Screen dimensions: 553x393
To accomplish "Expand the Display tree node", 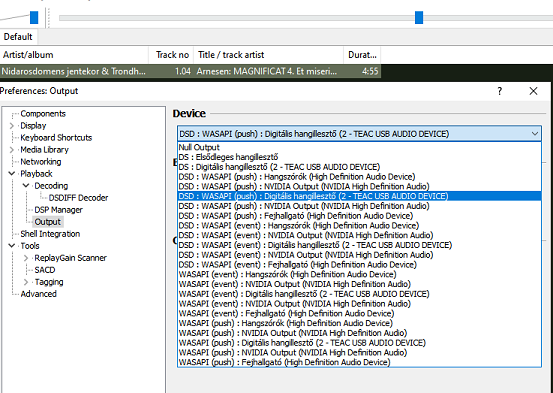I will pyautogui.click(x=12, y=126).
